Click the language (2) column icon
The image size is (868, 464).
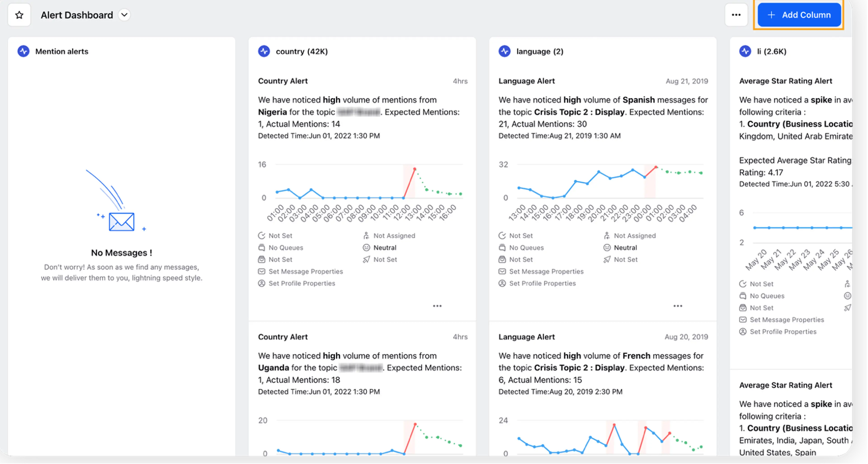(x=505, y=51)
